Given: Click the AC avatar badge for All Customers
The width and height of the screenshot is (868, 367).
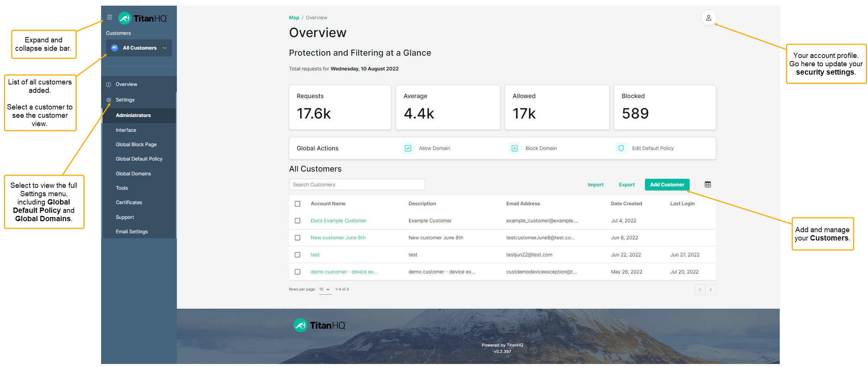Looking at the screenshot, I should pyautogui.click(x=114, y=48).
